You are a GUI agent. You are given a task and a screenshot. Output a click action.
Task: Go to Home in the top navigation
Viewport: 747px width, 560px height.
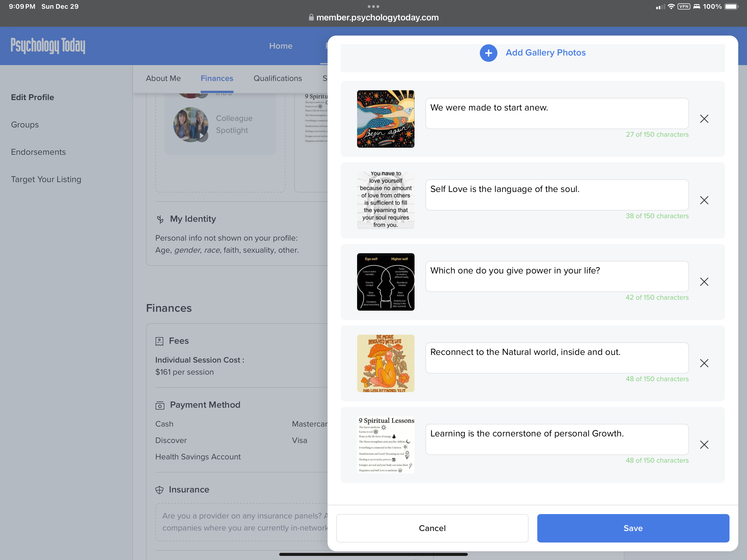pyautogui.click(x=281, y=46)
